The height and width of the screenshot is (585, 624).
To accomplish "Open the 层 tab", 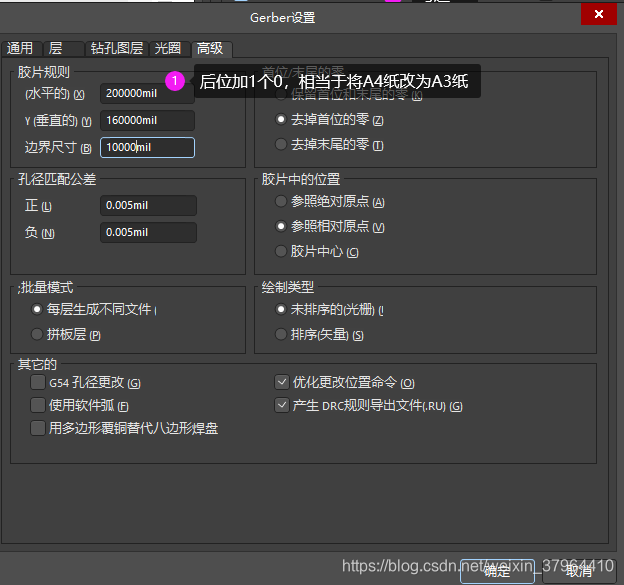I will (63, 49).
